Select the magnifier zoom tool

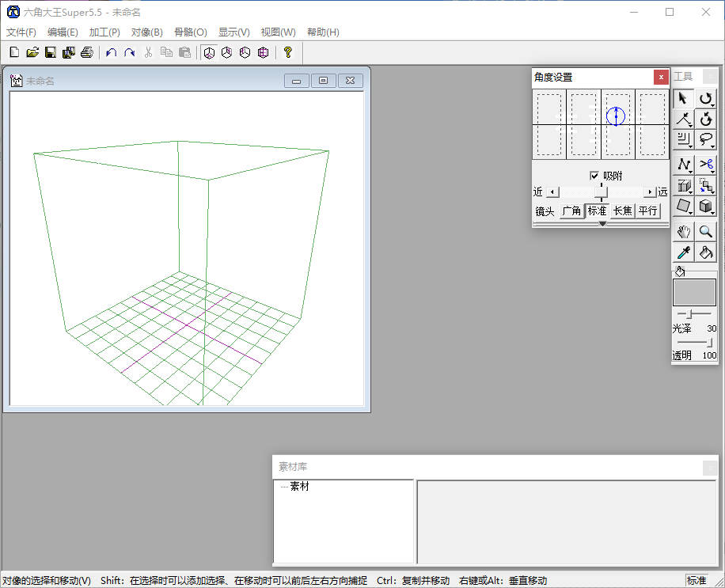tap(706, 231)
